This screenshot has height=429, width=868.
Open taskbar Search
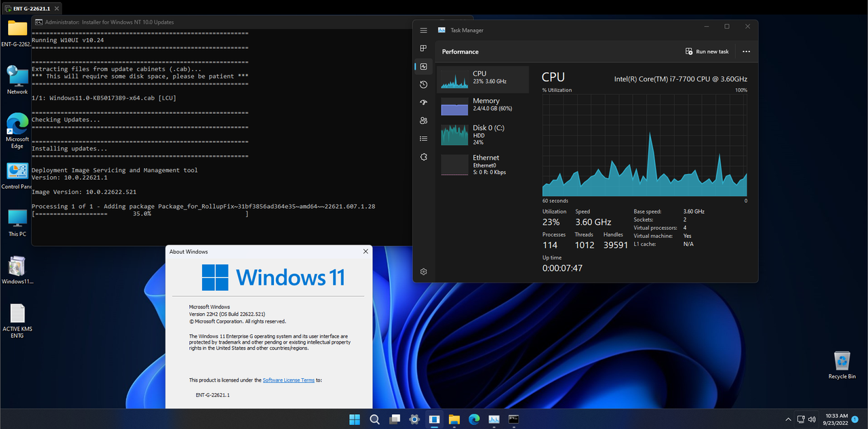click(x=374, y=419)
